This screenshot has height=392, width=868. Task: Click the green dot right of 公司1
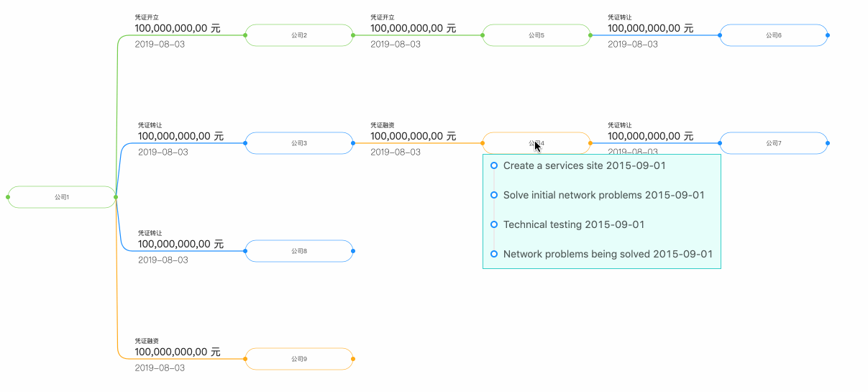[116, 197]
